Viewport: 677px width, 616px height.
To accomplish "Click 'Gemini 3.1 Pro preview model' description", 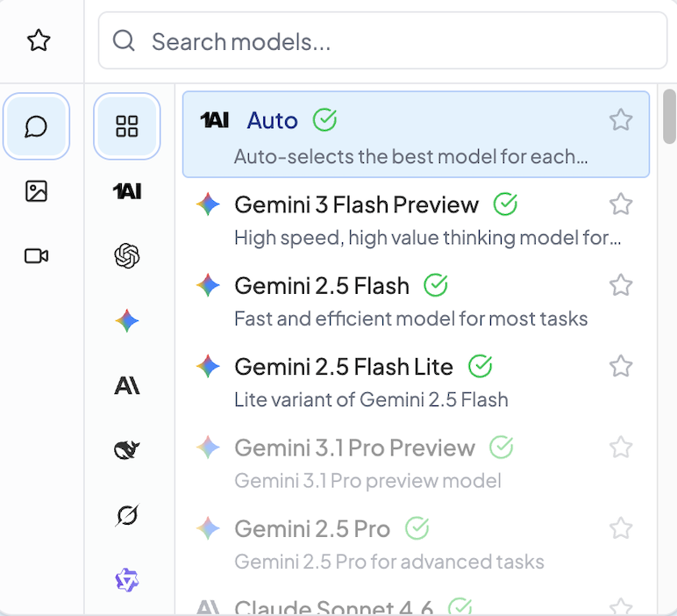I will click(x=367, y=481).
